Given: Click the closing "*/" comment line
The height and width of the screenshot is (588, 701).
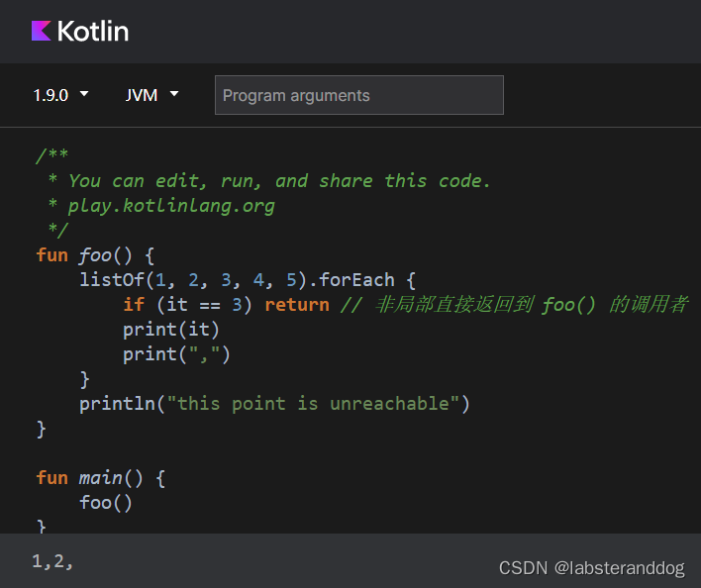Looking at the screenshot, I should (x=58, y=230).
